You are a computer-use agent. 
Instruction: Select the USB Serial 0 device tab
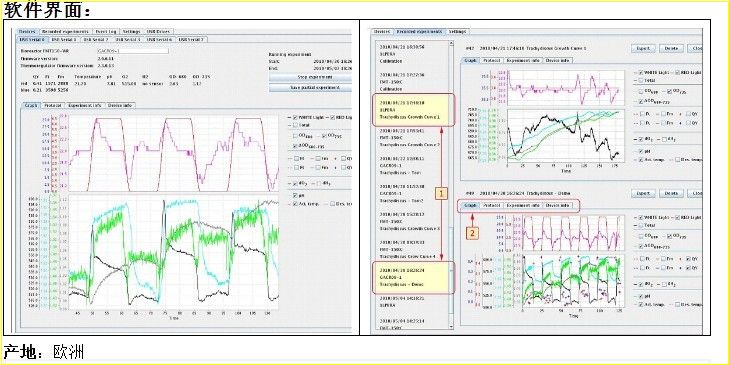[32, 40]
